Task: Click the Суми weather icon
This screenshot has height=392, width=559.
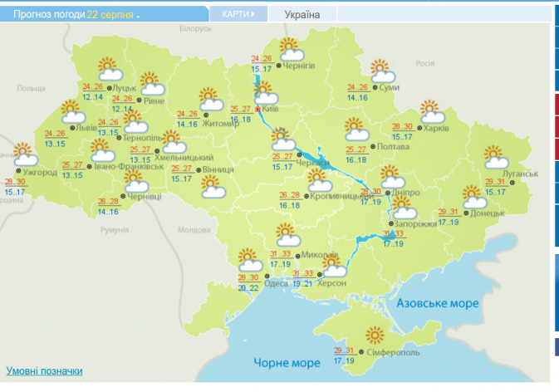Action: click(x=380, y=70)
